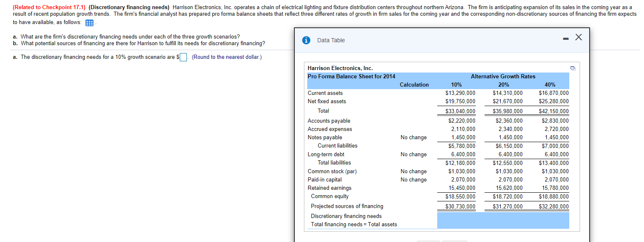
Task: Click the Net fixed assets row label
Action: [x=327, y=101]
